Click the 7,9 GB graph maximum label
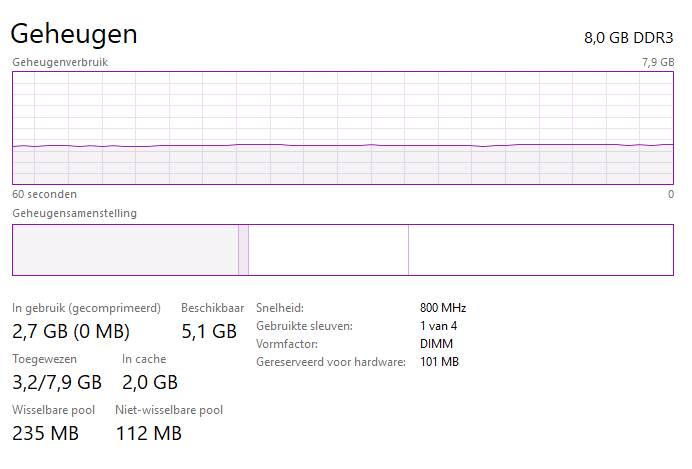 pos(657,62)
